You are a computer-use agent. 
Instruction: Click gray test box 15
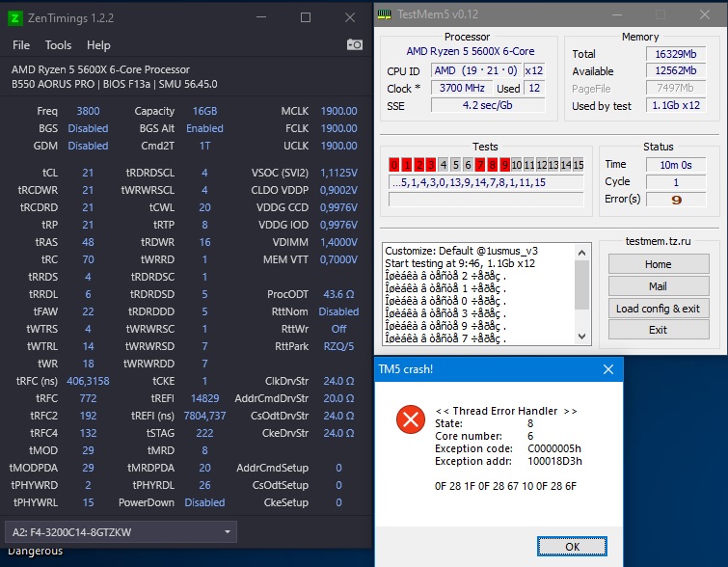coord(578,164)
